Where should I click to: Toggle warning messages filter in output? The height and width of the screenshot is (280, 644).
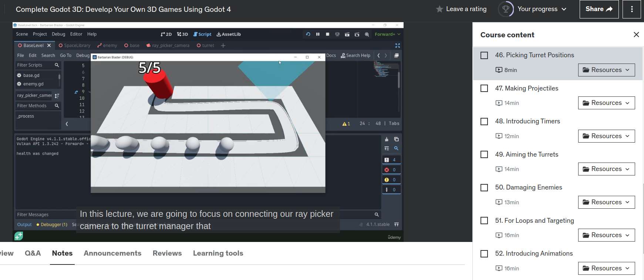tap(391, 180)
